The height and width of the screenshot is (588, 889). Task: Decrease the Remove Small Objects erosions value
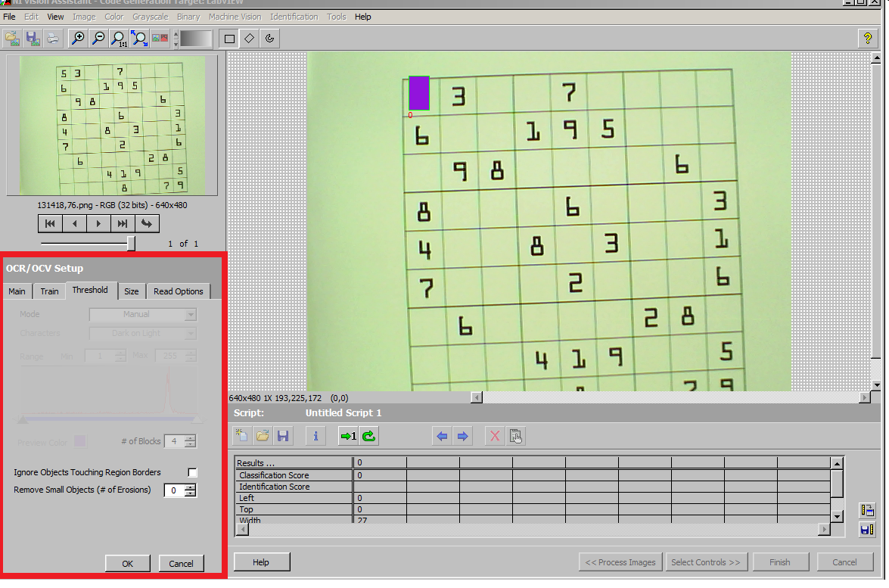click(191, 493)
